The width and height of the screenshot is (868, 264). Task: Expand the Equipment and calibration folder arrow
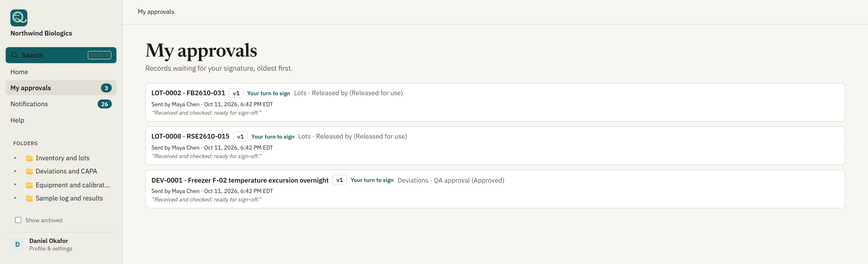pyautogui.click(x=15, y=184)
